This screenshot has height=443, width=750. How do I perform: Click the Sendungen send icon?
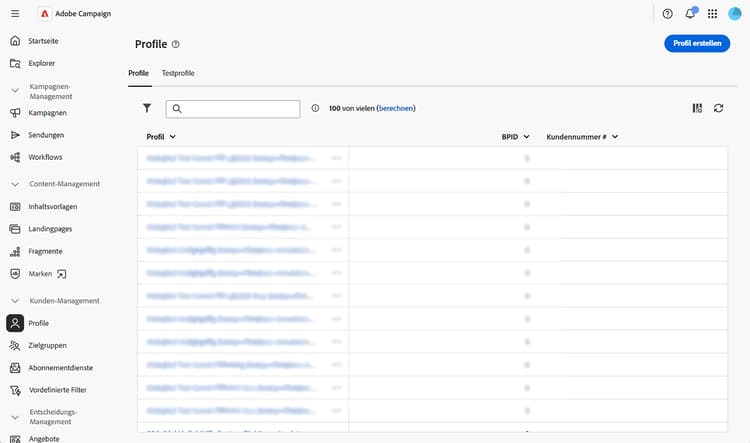pyautogui.click(x=15, y=135)
